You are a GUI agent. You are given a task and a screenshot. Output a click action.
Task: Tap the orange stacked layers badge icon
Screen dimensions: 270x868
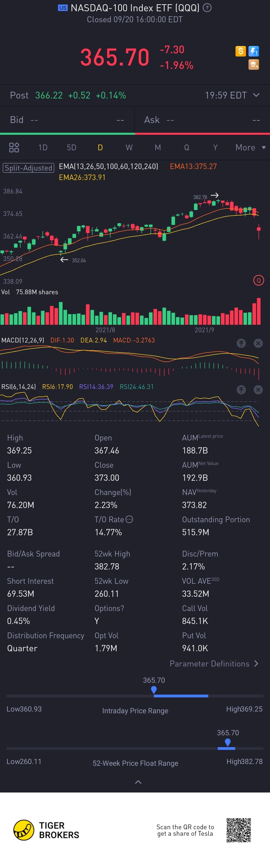click(x=253, y=64)
